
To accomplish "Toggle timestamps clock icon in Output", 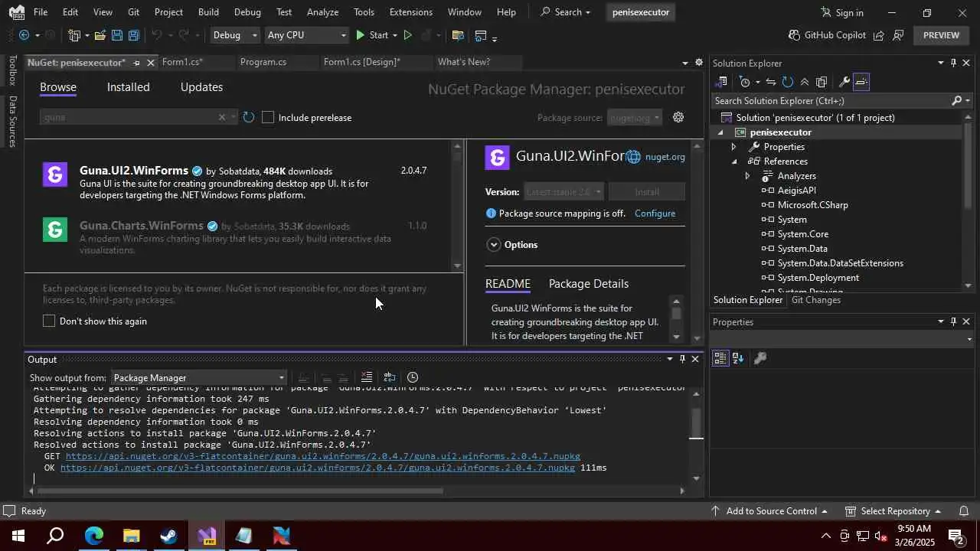I will [413, 377].
